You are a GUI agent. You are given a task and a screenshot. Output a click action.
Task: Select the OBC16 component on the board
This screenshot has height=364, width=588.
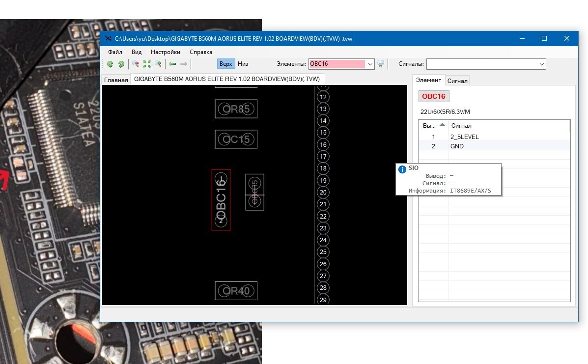tap(221, 200)
